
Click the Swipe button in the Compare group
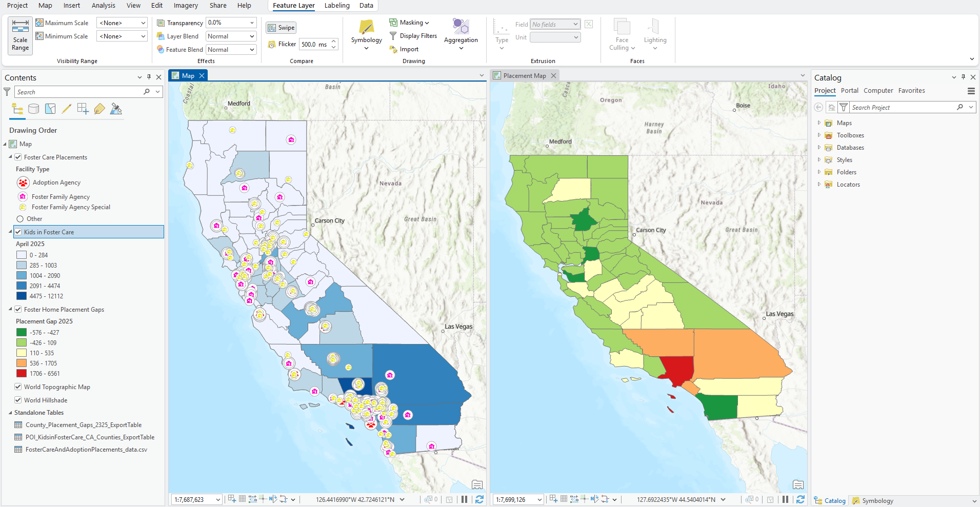click(281, 27)
